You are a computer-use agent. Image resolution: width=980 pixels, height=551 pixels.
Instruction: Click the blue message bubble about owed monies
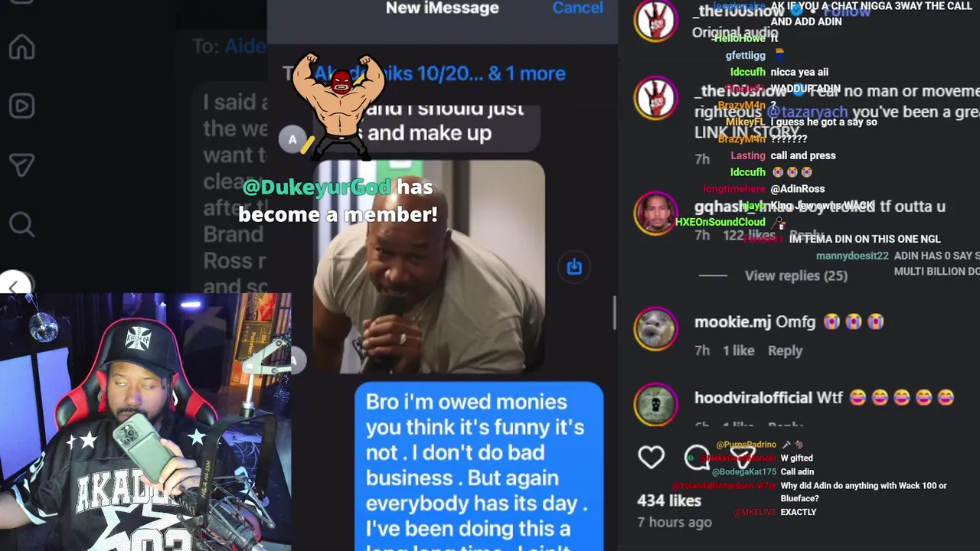(479, 467)
